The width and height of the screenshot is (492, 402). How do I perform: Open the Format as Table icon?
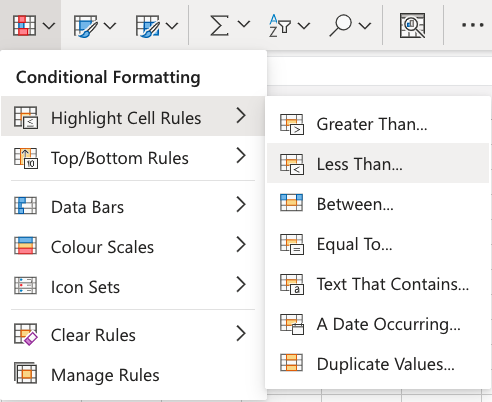pos(86,26)
